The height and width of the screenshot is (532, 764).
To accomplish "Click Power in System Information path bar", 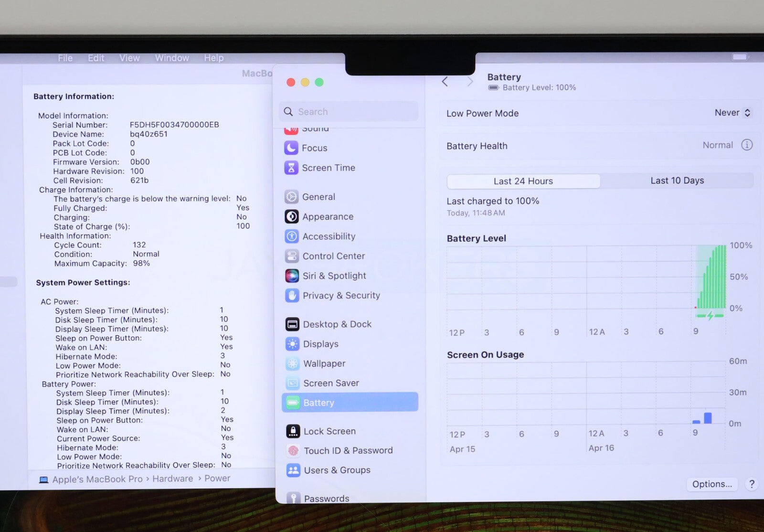I will 217,478.
